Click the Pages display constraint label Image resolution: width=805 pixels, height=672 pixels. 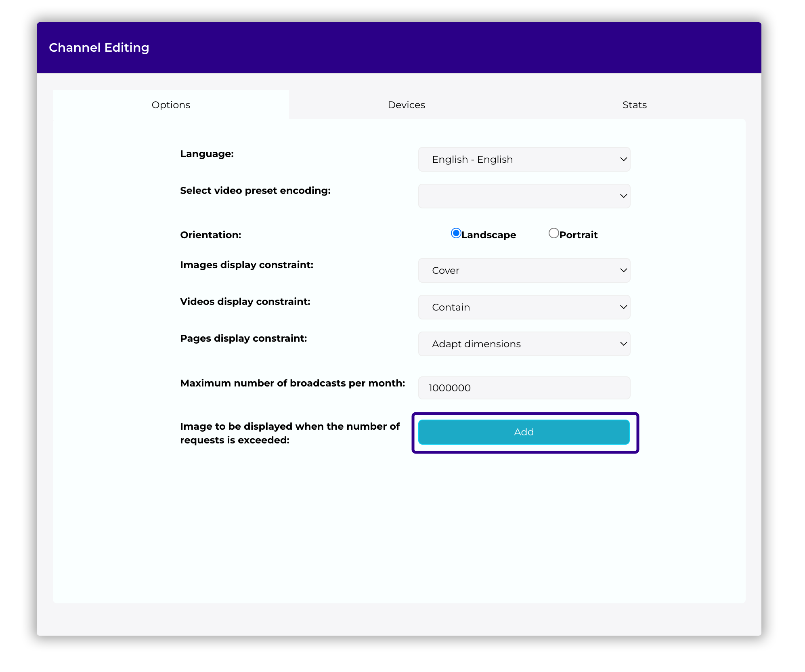point(243,338)
